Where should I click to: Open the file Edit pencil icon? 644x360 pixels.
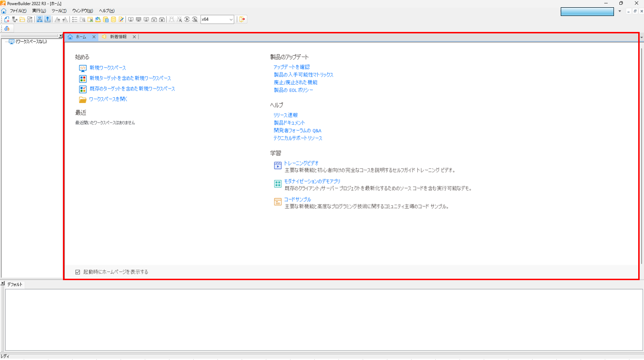click(x=121, y=19)
